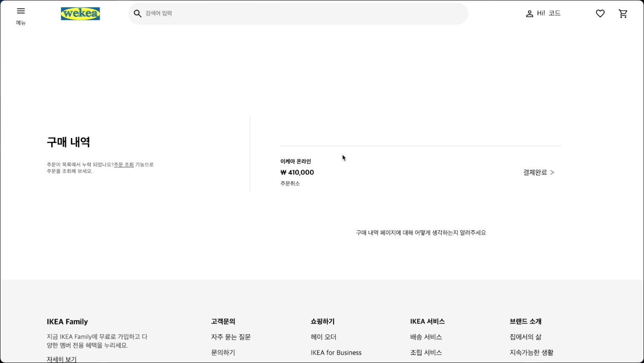
Task: Click the 검색어 입력 search field
Action: (298, 13)
